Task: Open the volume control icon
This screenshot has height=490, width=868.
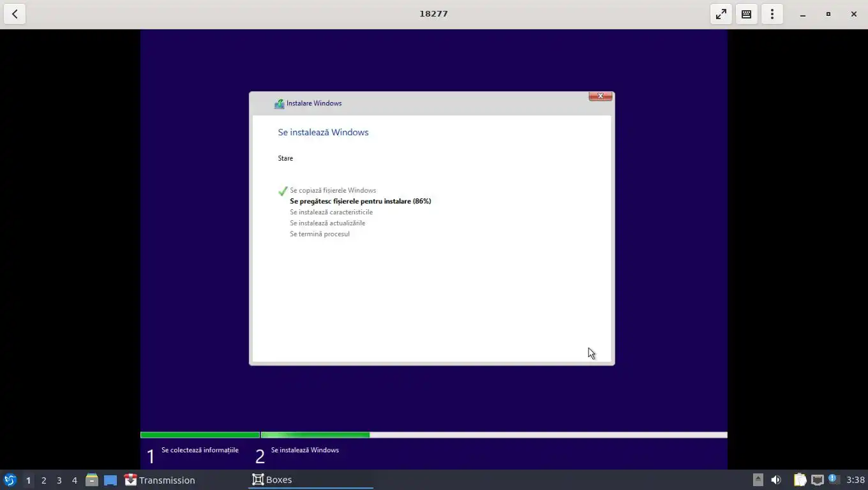Action: point(776,480)
